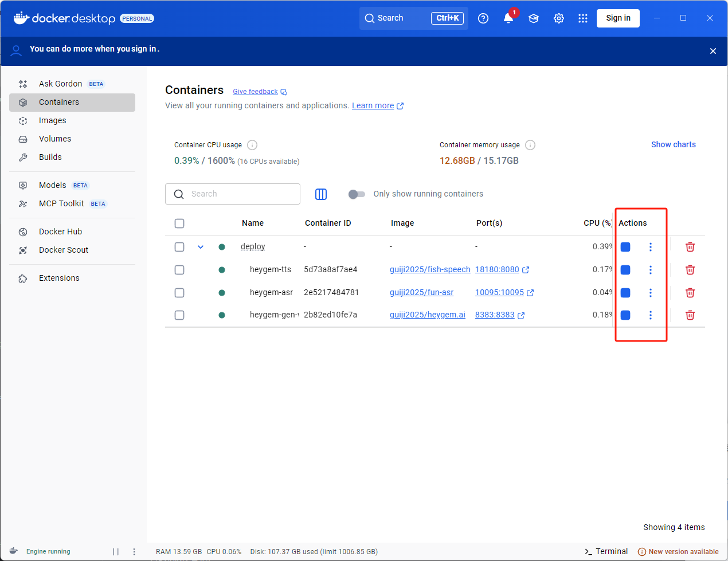The width and height of the screenshot is (728, 561).
Task: Open Models section
Action: pyautogui.click(x=72, y=185)
